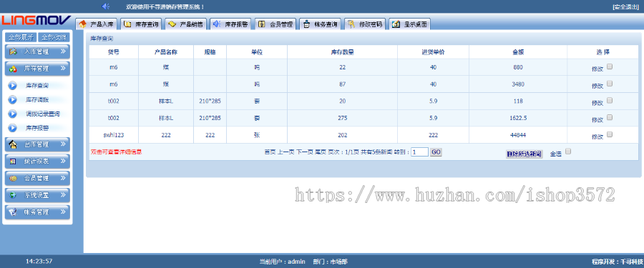
Task: Click the 尾页 last page link
Action: tap(321, 152)
